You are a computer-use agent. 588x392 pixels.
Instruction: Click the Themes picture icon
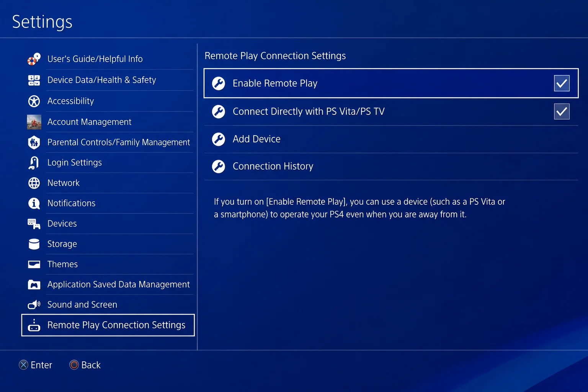tap(34, 264)
